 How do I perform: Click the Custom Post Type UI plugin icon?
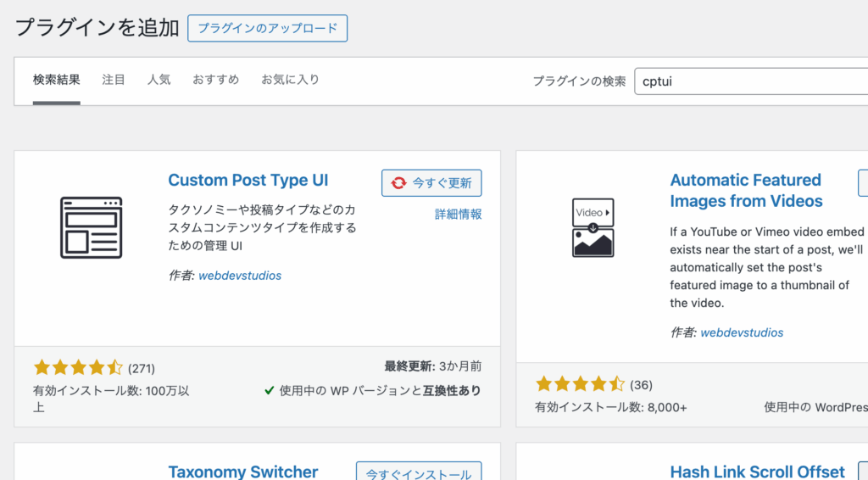pos(92,227)
